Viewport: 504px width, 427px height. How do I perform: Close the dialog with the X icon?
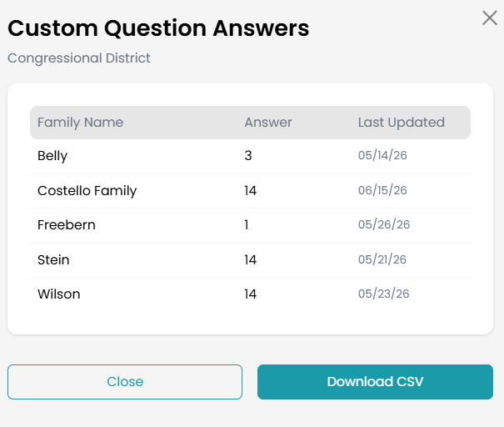point(490,18)
